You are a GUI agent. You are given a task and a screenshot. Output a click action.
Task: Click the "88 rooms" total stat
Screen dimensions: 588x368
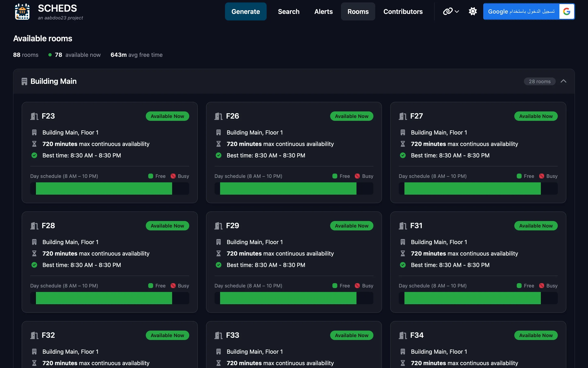pos(26,55)
